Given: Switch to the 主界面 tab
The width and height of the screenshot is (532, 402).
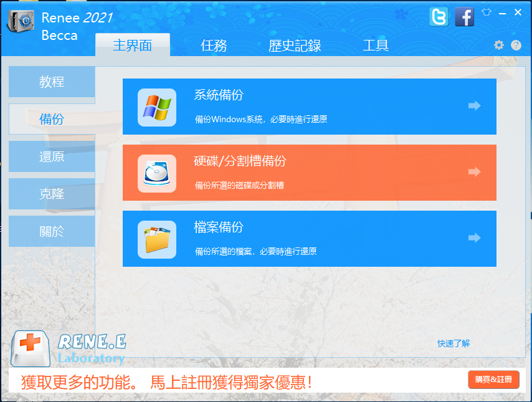Looking at the screenshot, I should click(132, 45).
